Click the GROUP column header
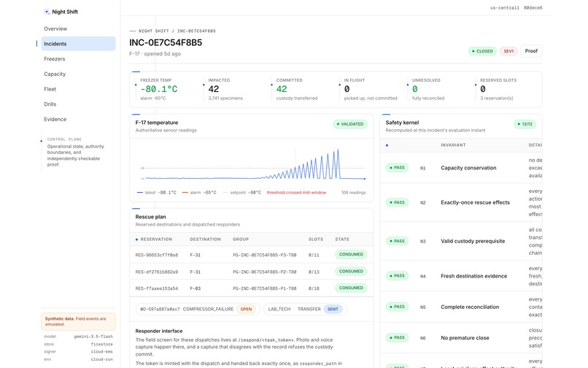 (241, 239)
